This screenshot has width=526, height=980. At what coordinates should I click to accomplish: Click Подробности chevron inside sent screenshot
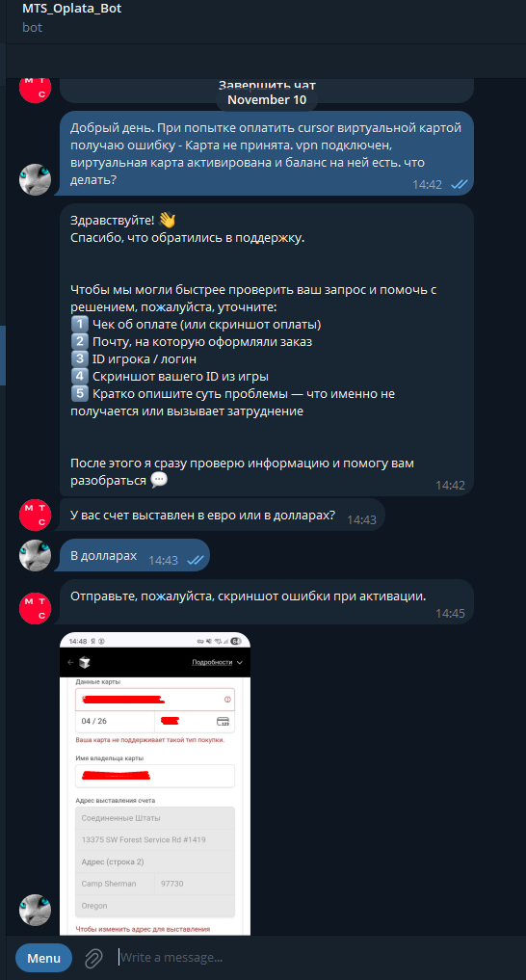coord(240,663)
